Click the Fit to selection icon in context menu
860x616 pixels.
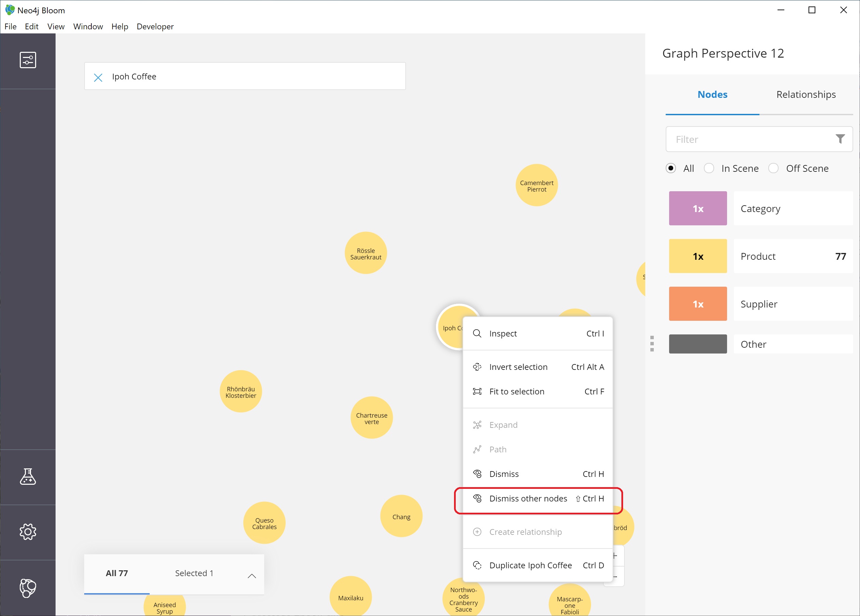tap(477, 391)
